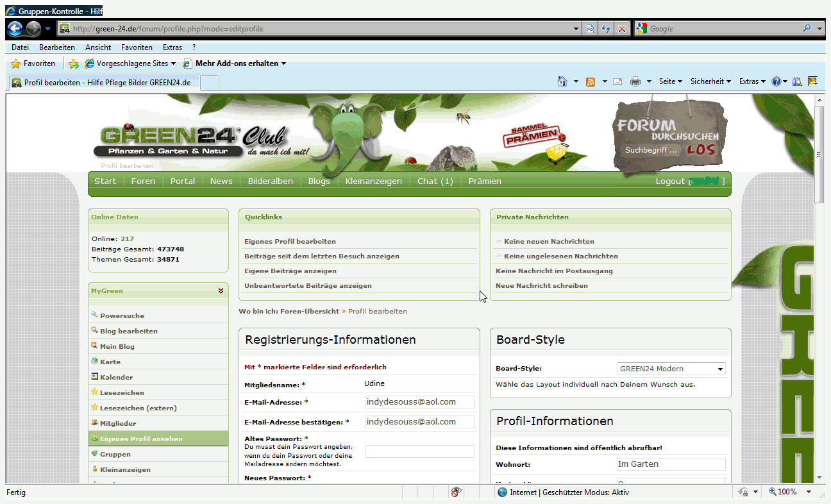The image size is (831, 504).
Task: Click the printer icon in toolbar
Action: pyautogui.click(x=635, y=81)
